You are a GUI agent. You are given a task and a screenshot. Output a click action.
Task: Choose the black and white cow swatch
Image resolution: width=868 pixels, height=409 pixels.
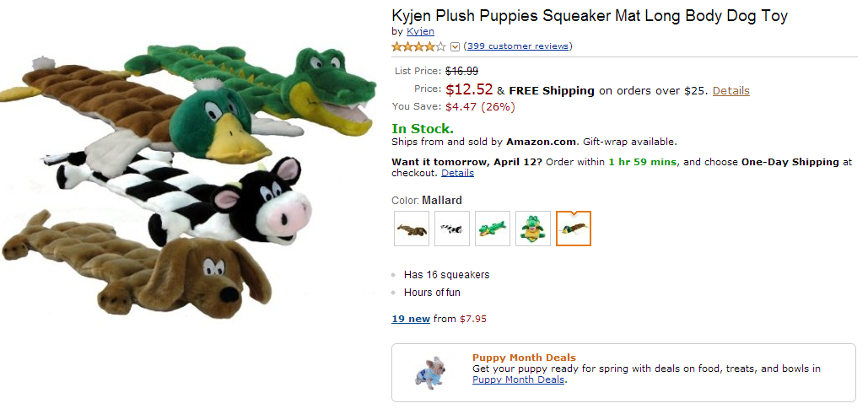pyautogui.click(x=452, y=229)
